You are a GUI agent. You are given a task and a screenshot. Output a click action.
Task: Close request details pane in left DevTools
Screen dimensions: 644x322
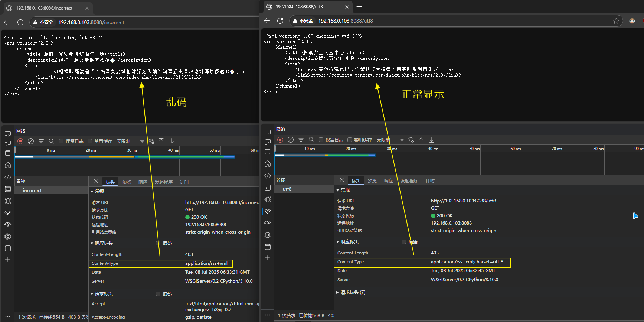tap(96, 181)
